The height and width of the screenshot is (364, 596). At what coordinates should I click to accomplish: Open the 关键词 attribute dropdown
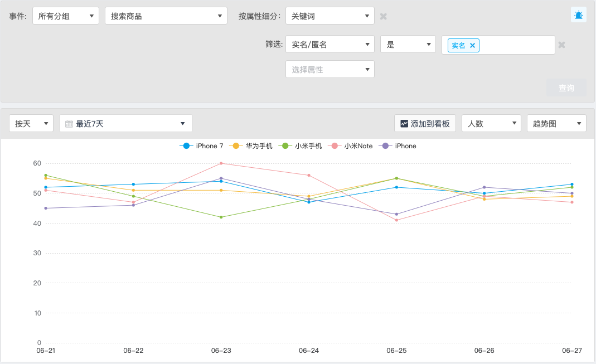click(x=330, y=16)
